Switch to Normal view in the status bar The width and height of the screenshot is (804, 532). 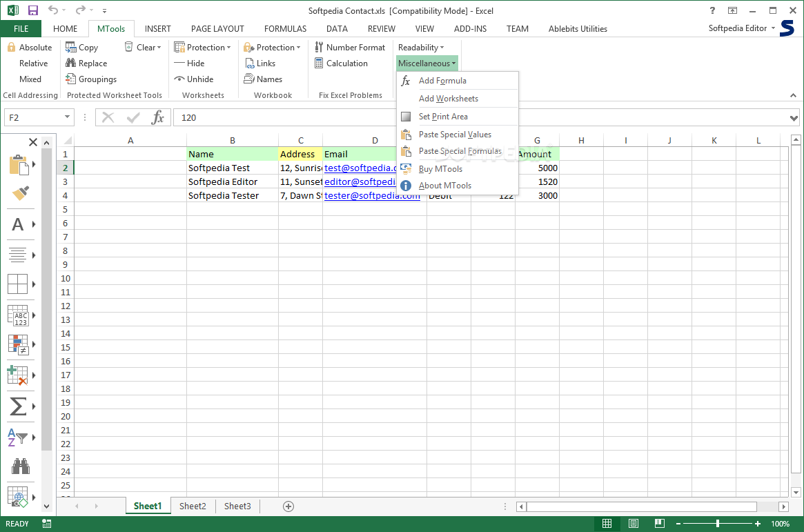click(x=607, y=523)
